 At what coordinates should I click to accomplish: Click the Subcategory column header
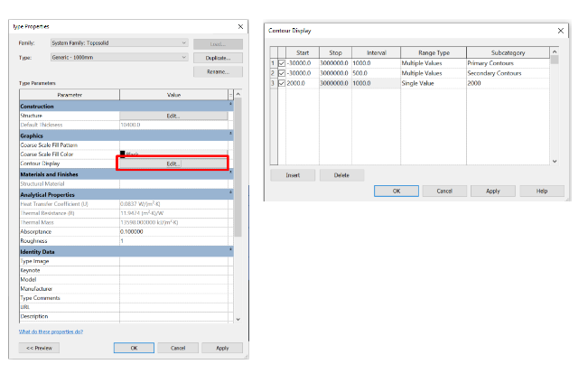point(508,53)
